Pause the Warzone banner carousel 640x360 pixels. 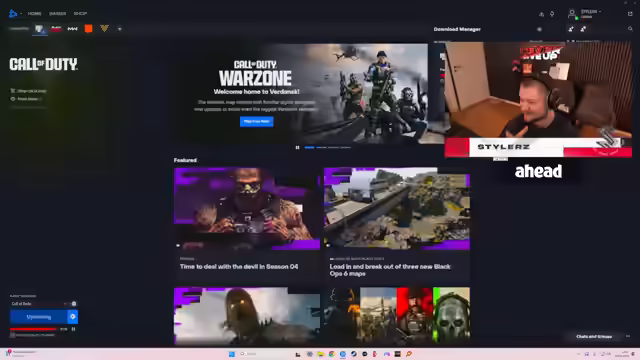tap(297, 147)
